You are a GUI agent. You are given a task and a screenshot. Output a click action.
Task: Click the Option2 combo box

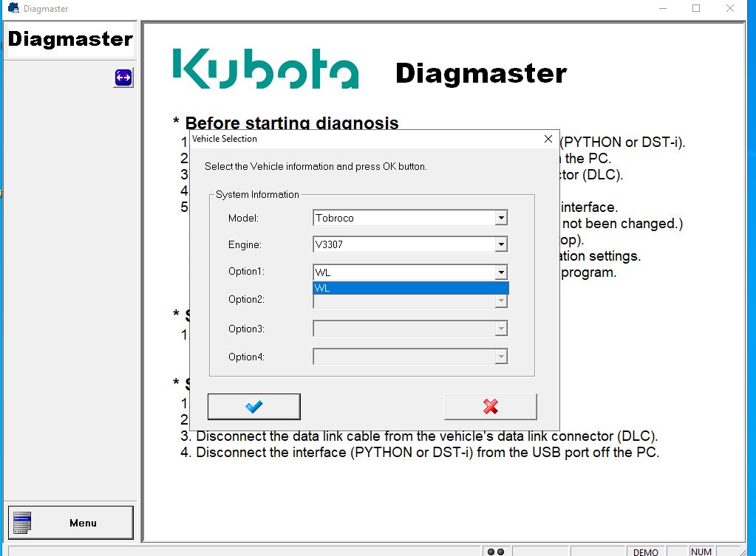[x=410, y=301]
